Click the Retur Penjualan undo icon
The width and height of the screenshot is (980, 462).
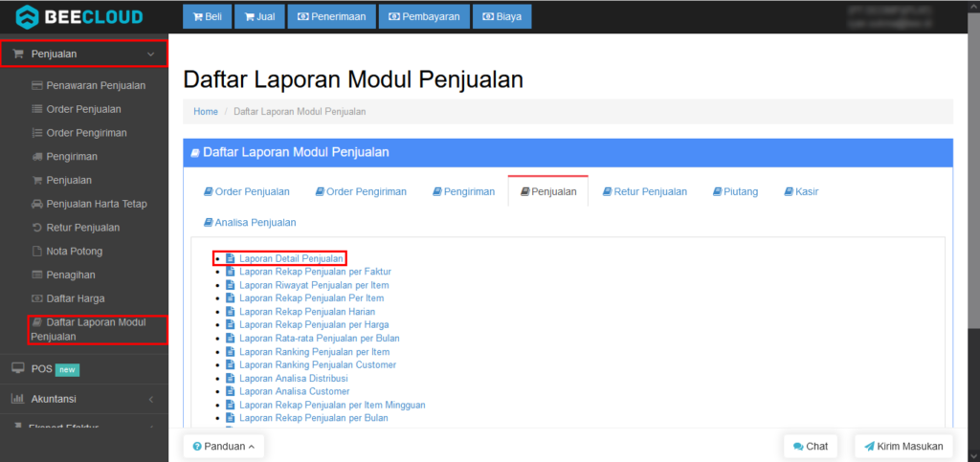coord(37,228)
